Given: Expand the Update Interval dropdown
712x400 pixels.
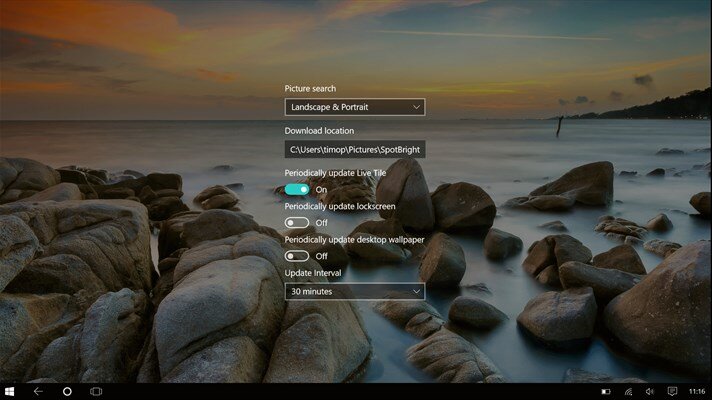Looking at the screenshot, I should tap(354, 291).
